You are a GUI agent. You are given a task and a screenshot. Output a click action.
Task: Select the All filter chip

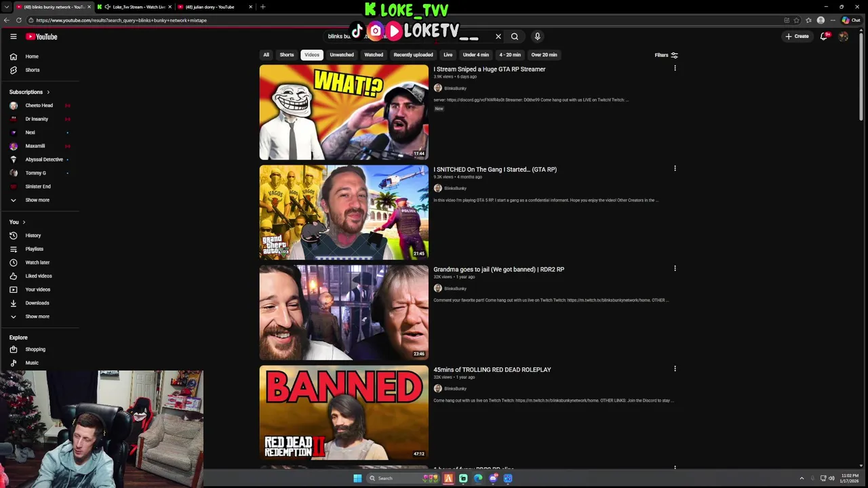pyautogui.click(x=267, y=55)
